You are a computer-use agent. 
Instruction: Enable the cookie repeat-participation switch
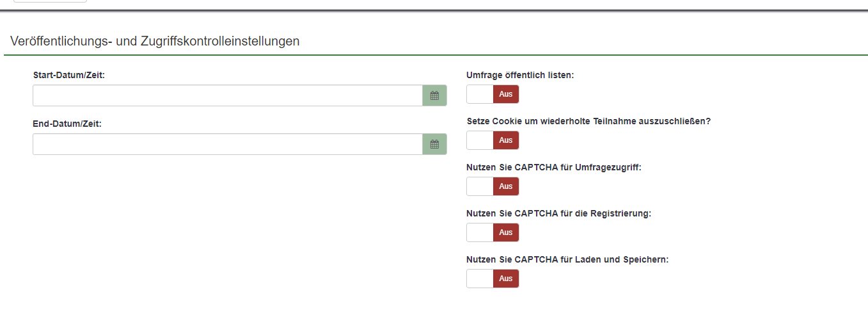coord(493,140)
